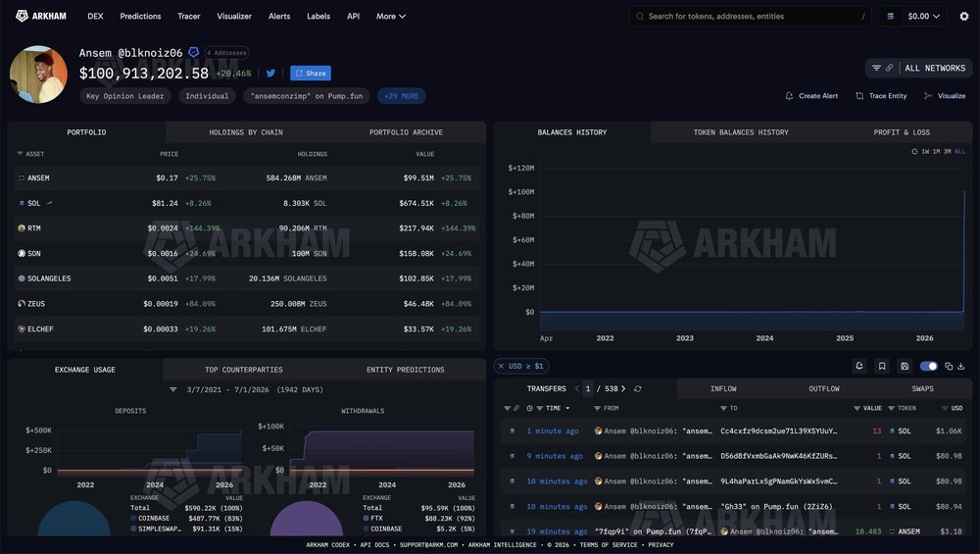Image resolution: width=980 pixels, height=554 pixels.
Task: Refresh the transfers list
Action: click(x=638, y=389)
